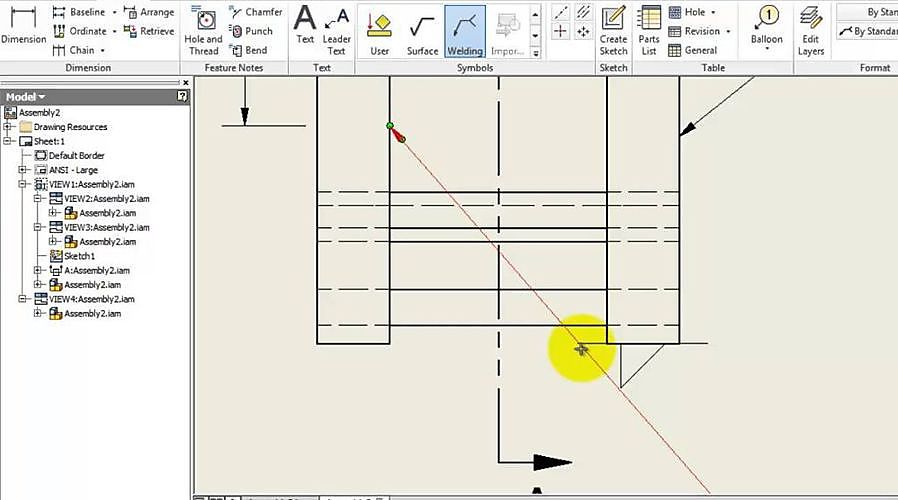898x500 pixels.
Task: Open the Parts List tool
Action: [650, 31]
